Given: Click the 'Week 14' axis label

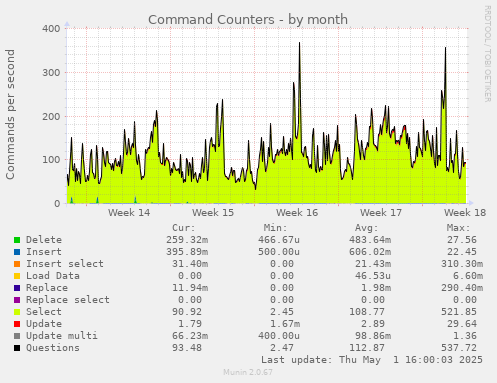Looking at the screenshot, I should point(129,213).
